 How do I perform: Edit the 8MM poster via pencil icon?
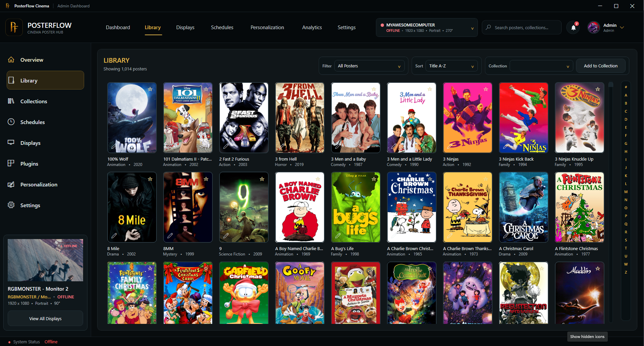coord(170,236)
